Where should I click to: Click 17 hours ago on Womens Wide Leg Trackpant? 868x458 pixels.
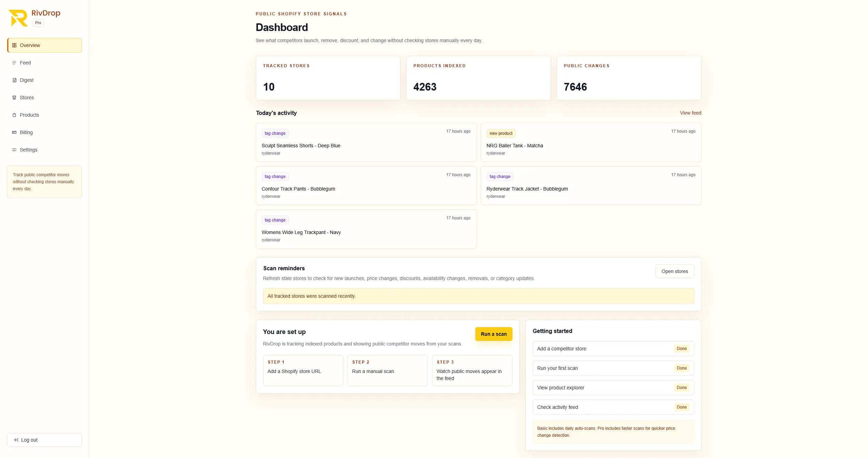458,218
